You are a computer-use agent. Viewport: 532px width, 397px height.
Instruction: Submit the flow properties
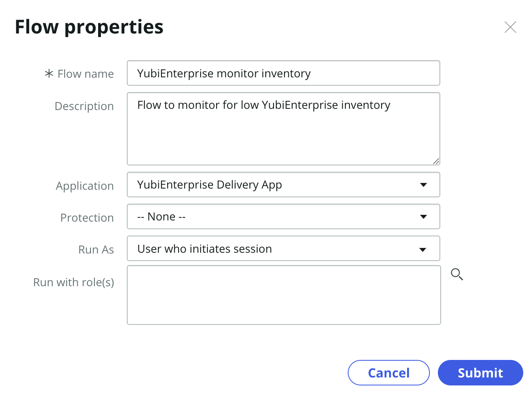coord(481,373)
